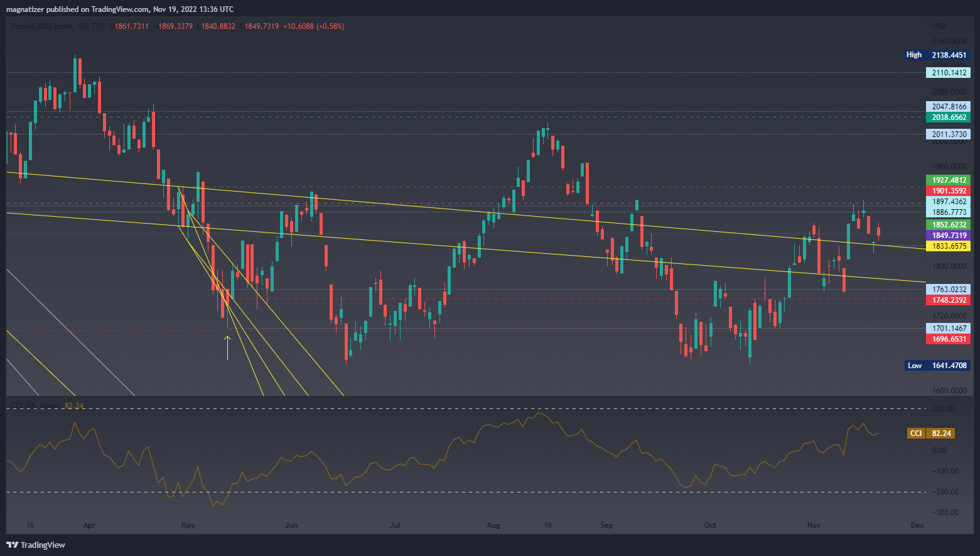Image resolution: width=980 pixels, height=556 pixels.
Task: Open the USD currency selector on price axis
Action: 939,26
